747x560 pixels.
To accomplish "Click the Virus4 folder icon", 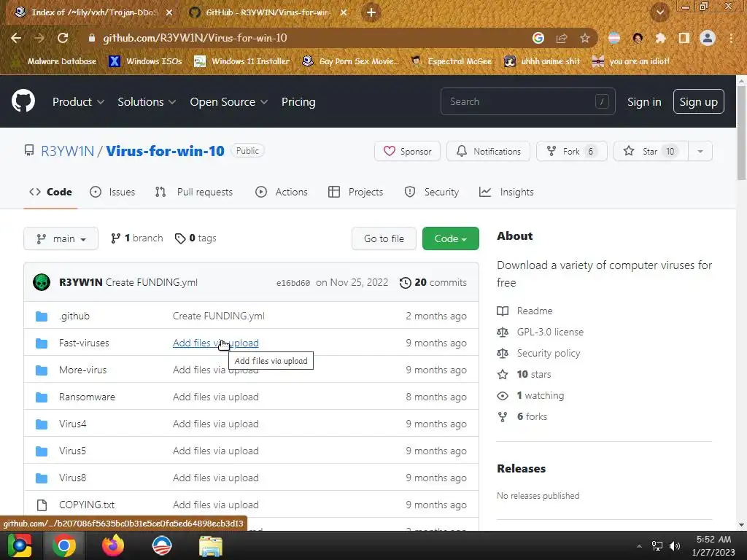I will (x=42, y=424).
